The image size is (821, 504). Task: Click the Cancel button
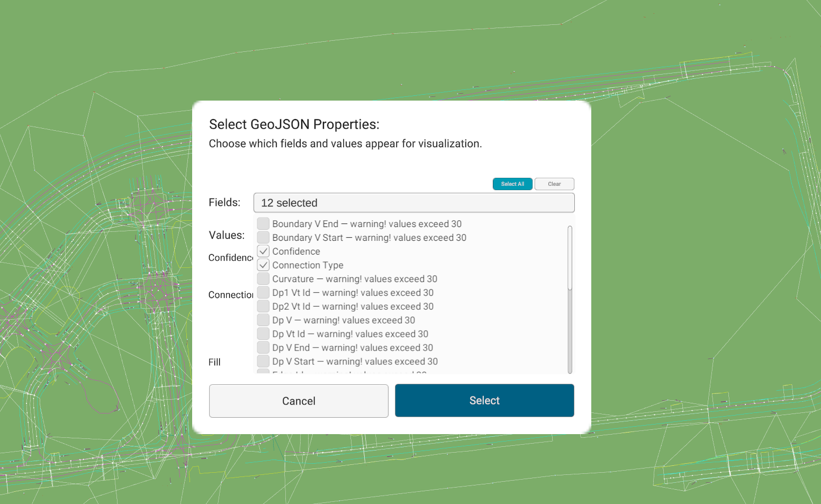tap(299, 401)
